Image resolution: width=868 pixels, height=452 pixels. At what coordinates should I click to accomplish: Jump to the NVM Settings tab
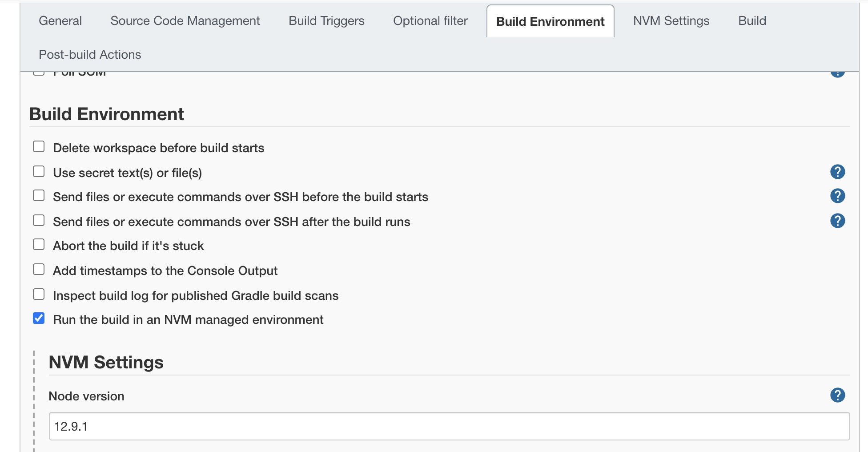click(x=671, y=21)
